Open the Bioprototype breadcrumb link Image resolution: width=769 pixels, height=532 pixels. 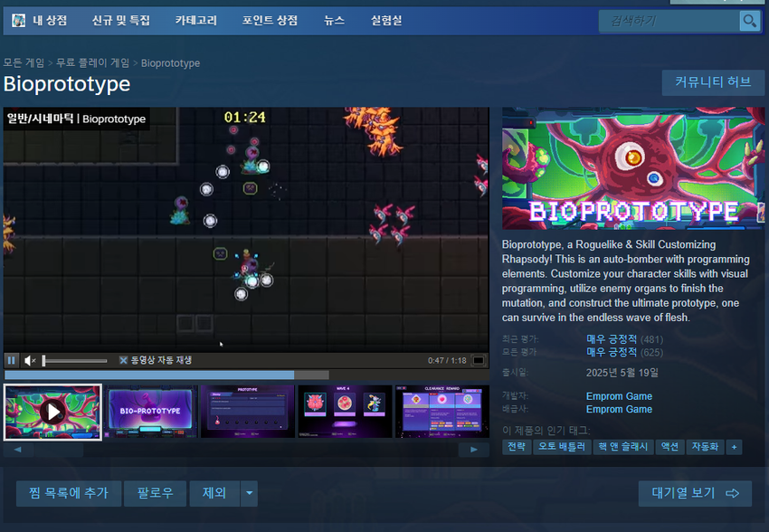[170, 63]
